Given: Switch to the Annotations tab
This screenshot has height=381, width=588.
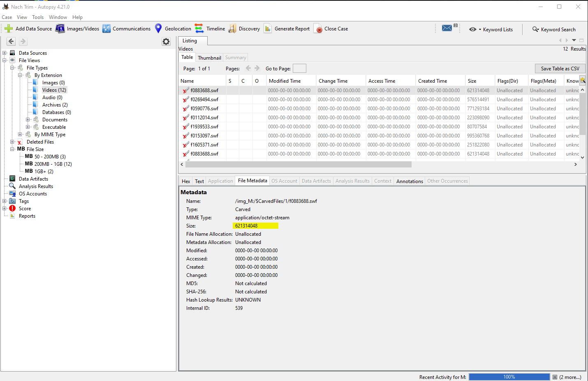Looking at the screenshot, I should click(x=410, y=181).
